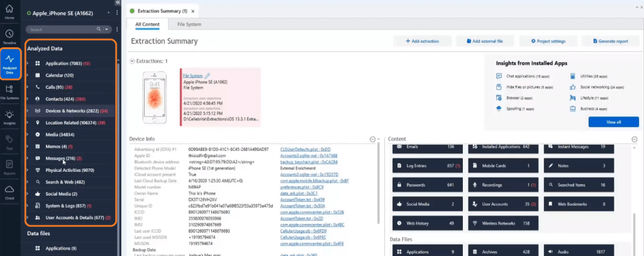Screen dimensions: 644x256
Task: Collapse the Device Info section
Action: click(372, 139)
